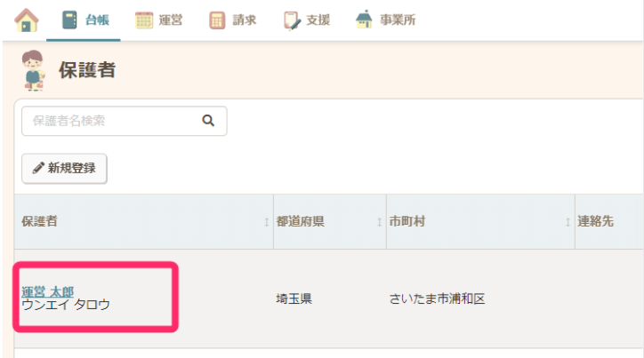Click the 埼玉県 cell
This screenshot has width=644, height=358.
(294, 298)
